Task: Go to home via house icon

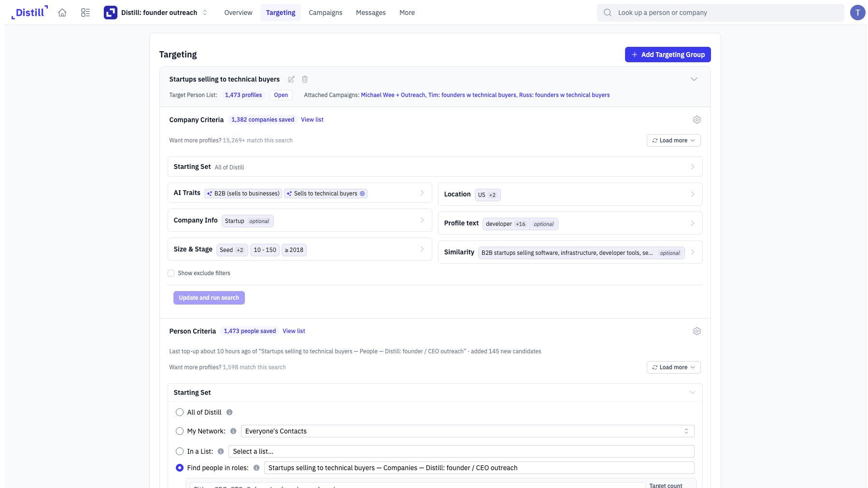Action: click(x=62, y=13)
